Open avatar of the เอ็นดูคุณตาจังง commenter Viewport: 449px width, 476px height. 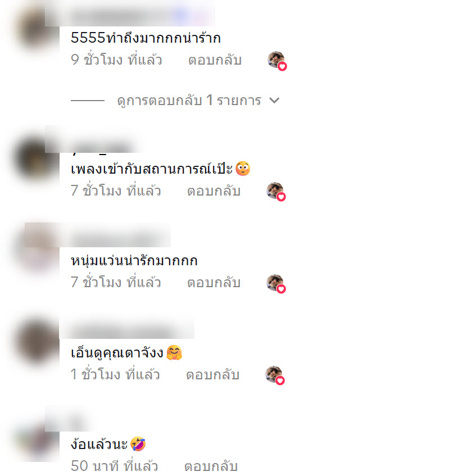pos(37,342)
